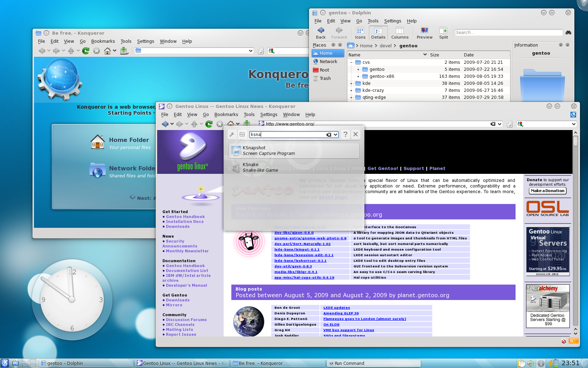The height and width of the screenshot is (368, 588).
Task: Open KRunner settings wrench icon
Action: click(232, 134)
